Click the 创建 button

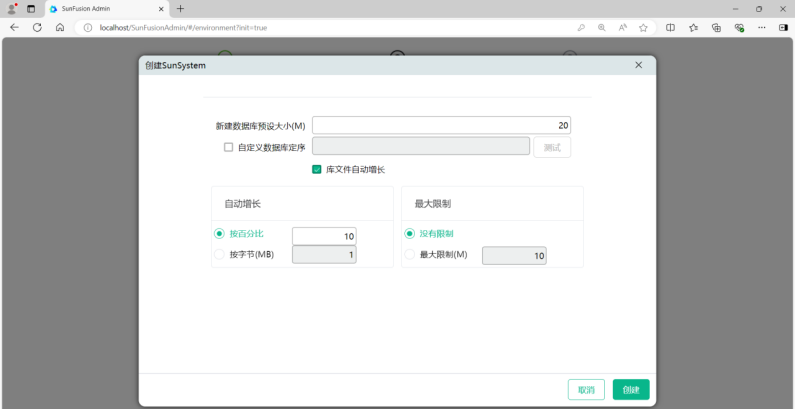(x=631, y=390)
